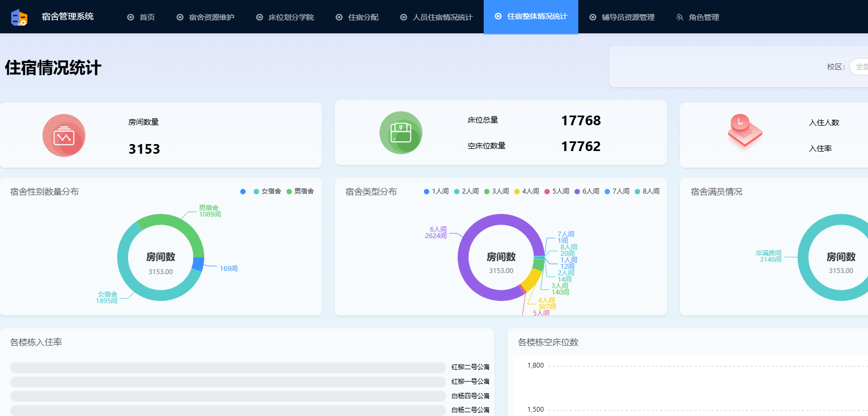Image resolution: width=868 pixels, height=416 pixels.
Task: Click the circle icon beside 住宿分配
Action: [x=339, y=17]
